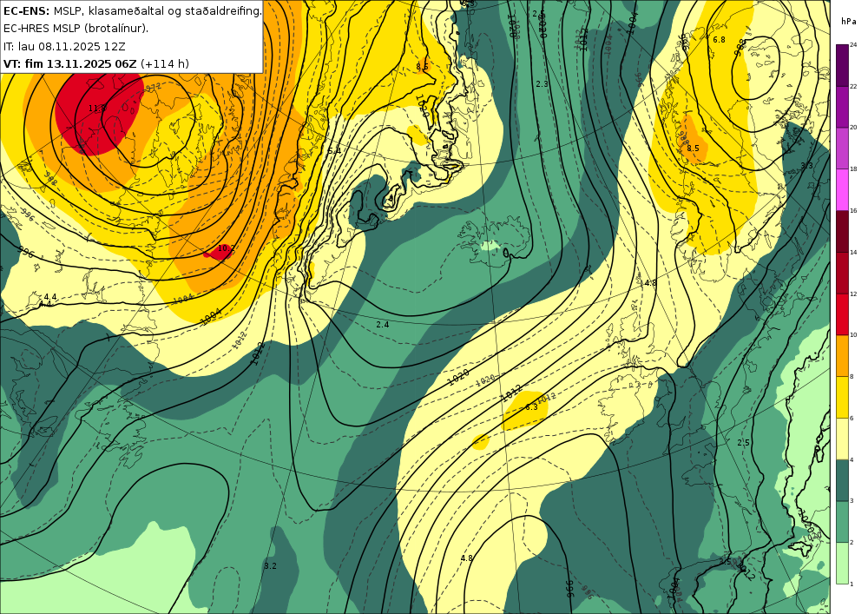Click the 2.3 spread value label
868x614 pixels.
542,84
